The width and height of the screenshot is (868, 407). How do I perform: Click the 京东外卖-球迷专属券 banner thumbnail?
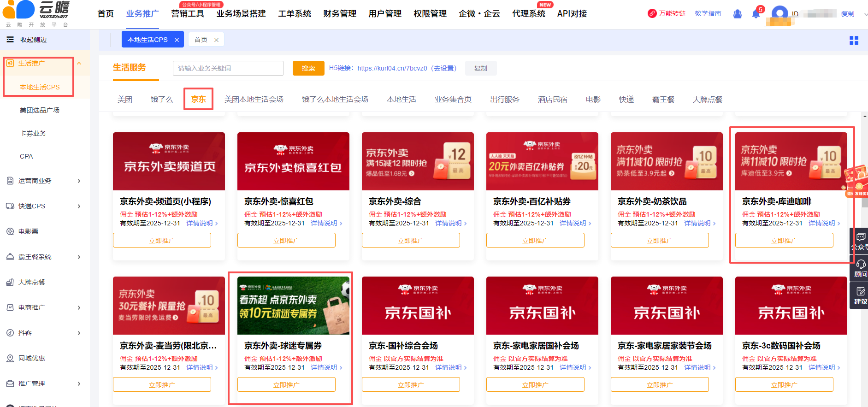point(293,306)
